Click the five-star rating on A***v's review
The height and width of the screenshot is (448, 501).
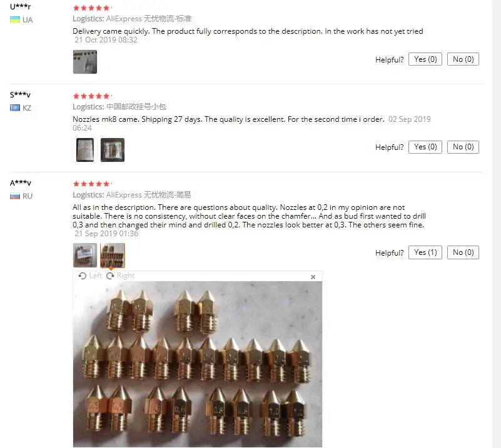click(91, 184)
